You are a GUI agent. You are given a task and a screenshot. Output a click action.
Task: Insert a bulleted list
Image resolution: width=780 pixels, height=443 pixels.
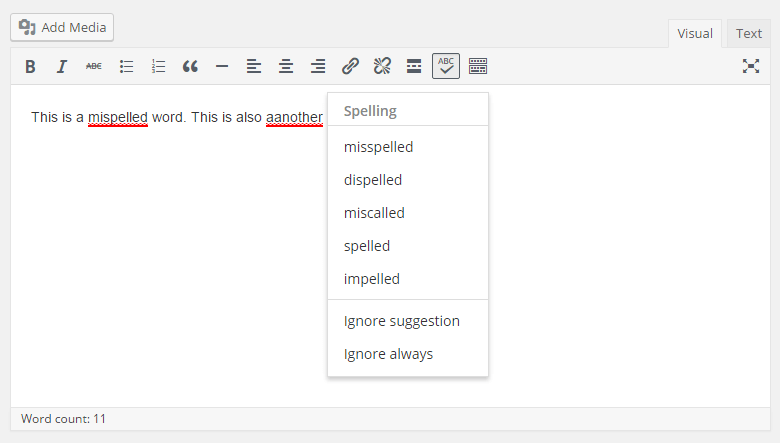(126, 66)
